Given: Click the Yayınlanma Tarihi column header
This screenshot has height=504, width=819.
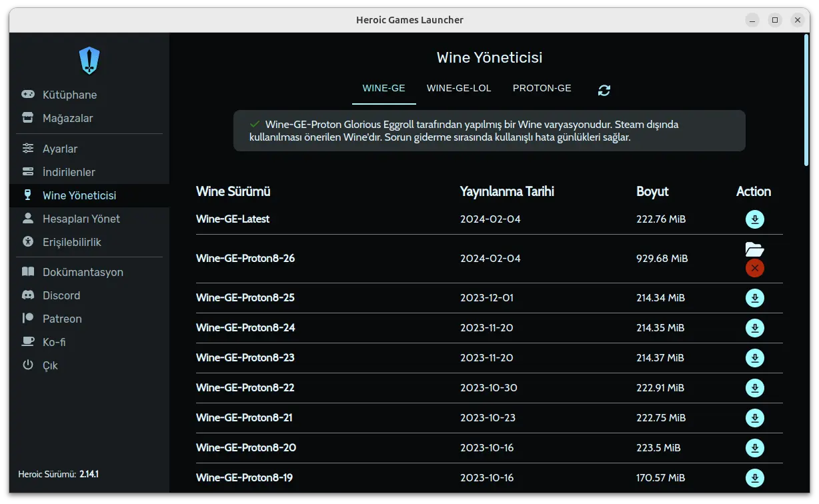Looking at the screenshot, I should [x=507, y=191].
